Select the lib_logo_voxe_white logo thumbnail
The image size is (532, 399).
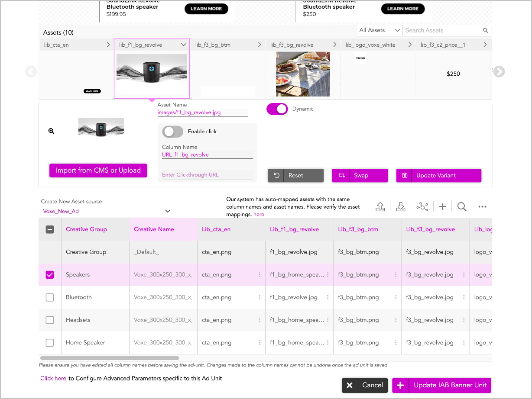pos(360,58)
